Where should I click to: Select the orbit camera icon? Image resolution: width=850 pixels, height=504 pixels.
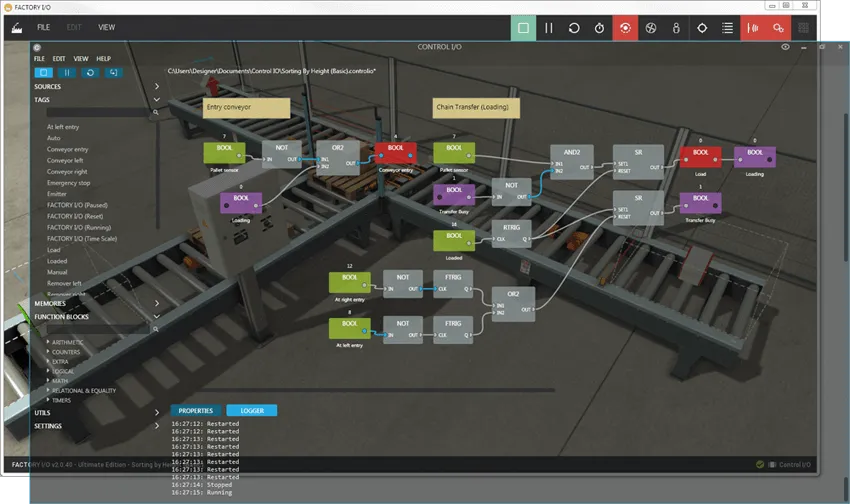(x=625, y=28)
